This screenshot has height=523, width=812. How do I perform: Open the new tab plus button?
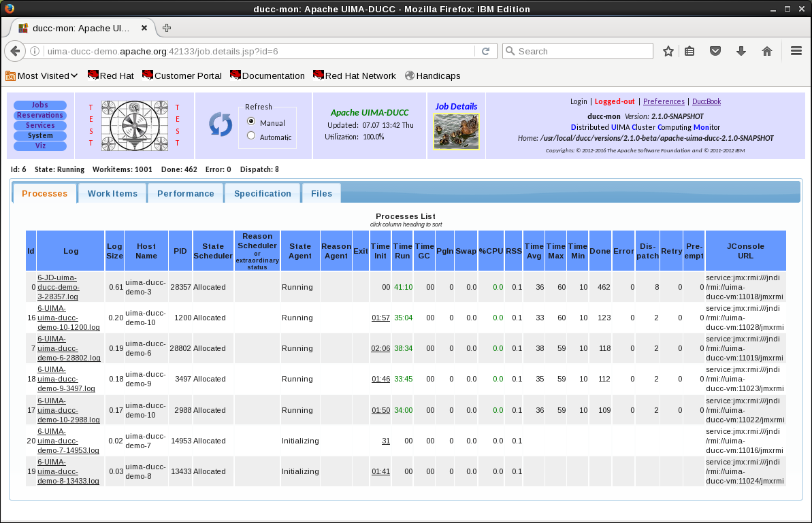pyautogui.click(x=167, y=28)
